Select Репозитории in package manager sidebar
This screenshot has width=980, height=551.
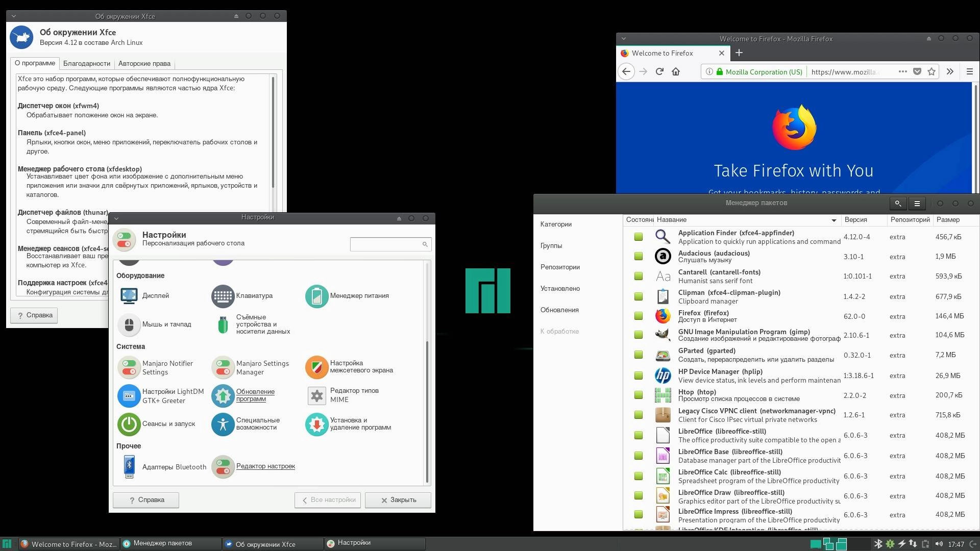tap(560, 267)
